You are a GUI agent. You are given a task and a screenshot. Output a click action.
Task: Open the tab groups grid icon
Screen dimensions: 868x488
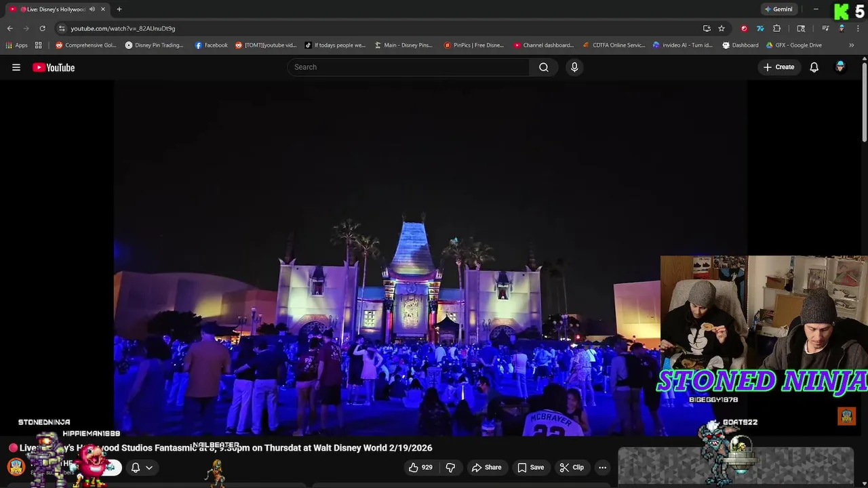pyautogui.click(x=39, y=45)
